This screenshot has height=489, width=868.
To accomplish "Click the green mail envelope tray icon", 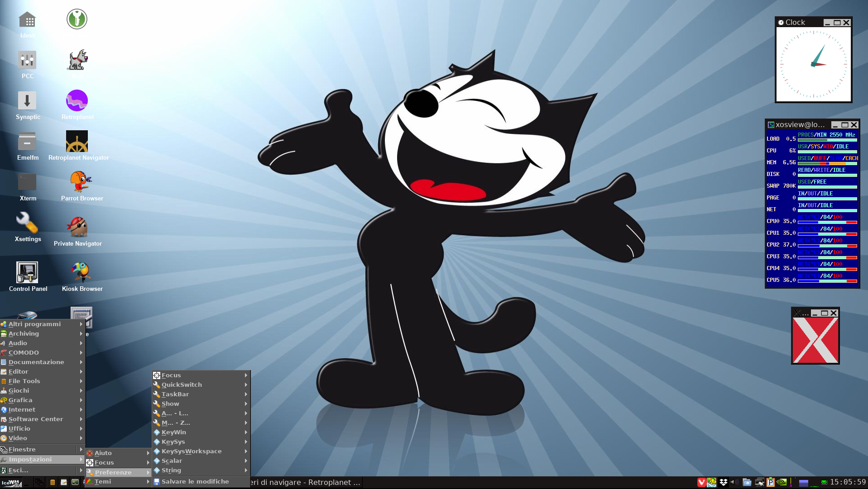I will (x=824, y=483).
